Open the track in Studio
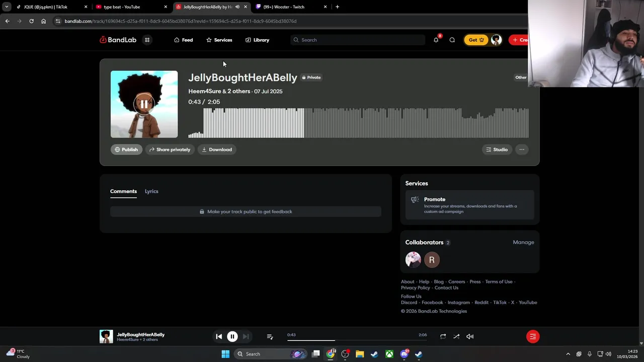 tap(497, 149)
